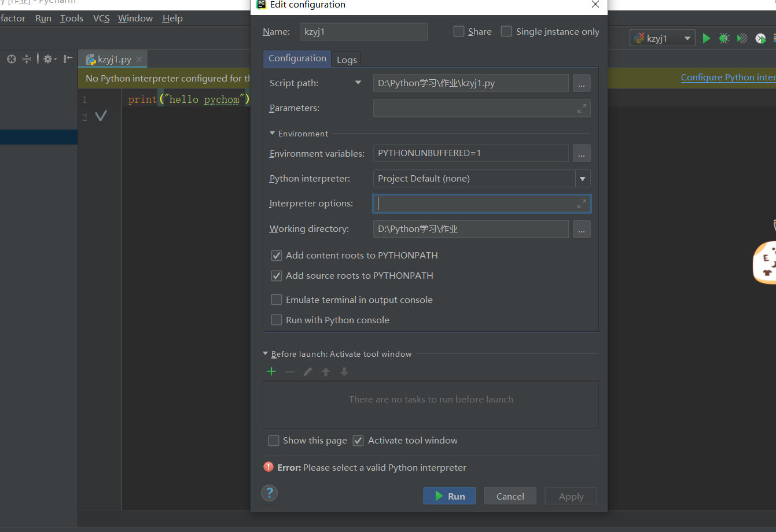
Task: Click the move task up arrow
Action: [326, 372]
